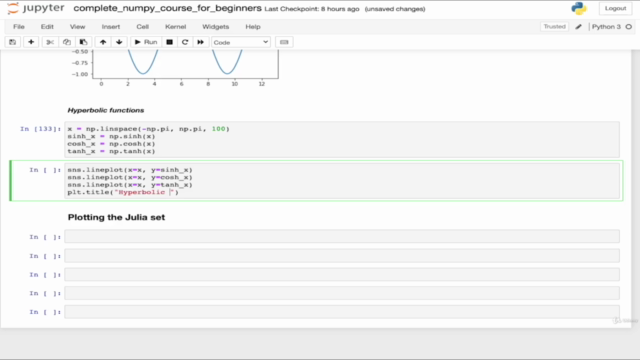
Task: Click the pencil edit-mode icon
Action: [x=578, y=27]
